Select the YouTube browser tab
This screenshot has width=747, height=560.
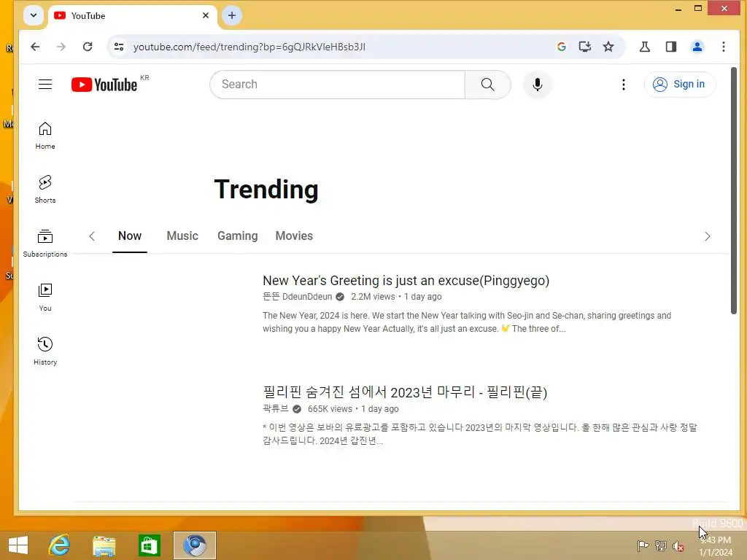point(132,17)
